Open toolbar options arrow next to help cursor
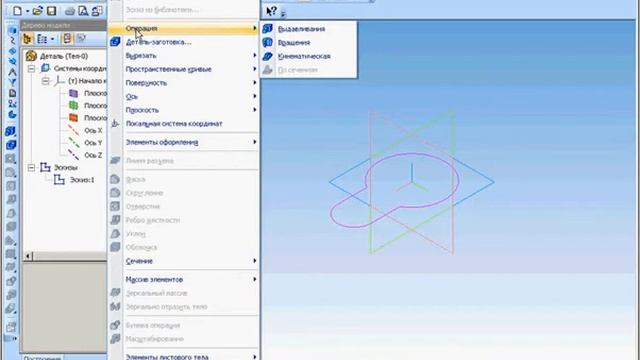Screen dimensions: 640x360 coord(283,13)
